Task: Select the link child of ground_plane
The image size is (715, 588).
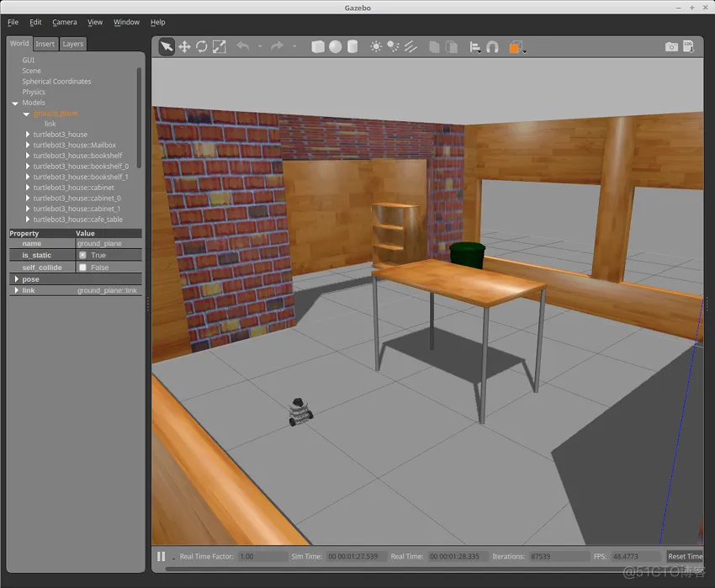Action: (x=50, y=124)
